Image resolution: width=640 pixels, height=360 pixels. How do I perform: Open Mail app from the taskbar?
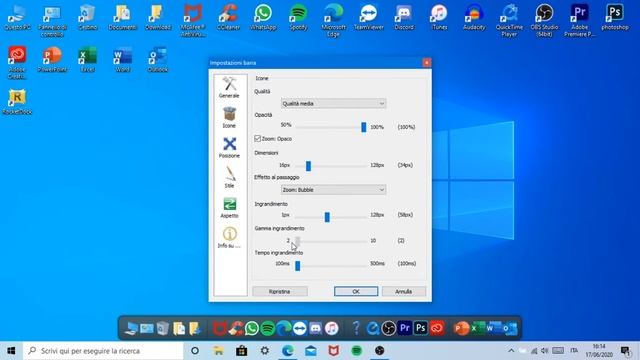point(311,351)
